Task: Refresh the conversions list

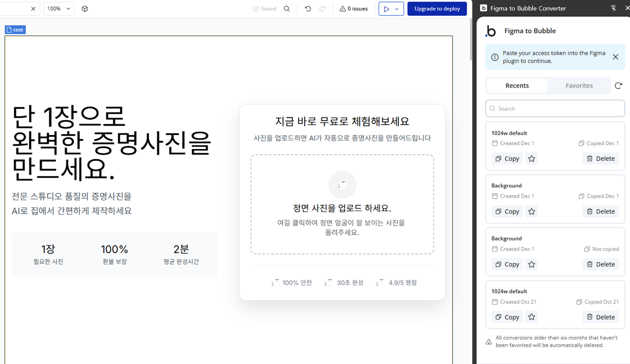Action: [x=618, y=86]
